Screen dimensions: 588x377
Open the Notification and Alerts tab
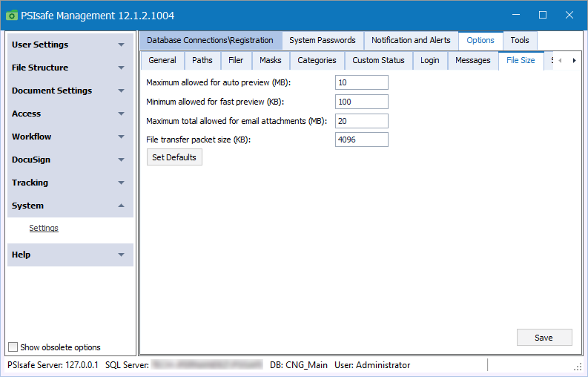(x=411, y=40)
